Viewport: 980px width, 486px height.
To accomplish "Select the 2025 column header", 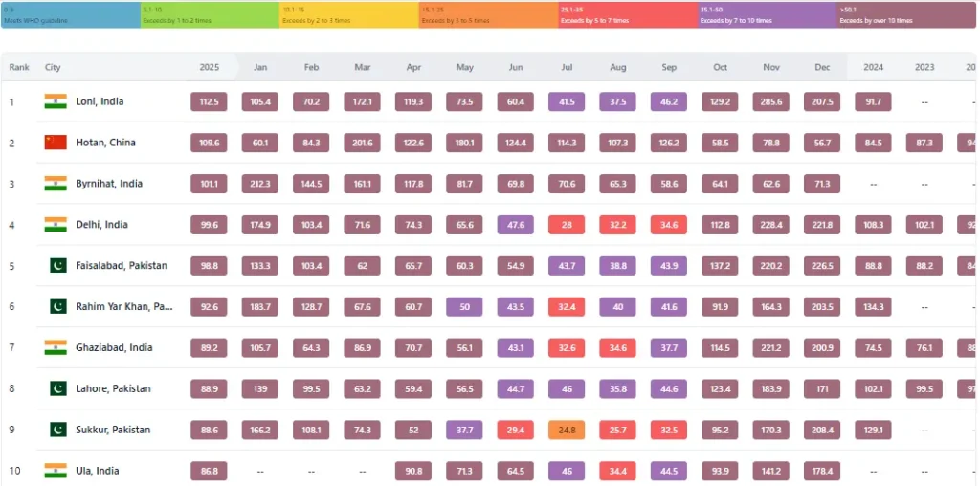I will click(x=209, y=67).
